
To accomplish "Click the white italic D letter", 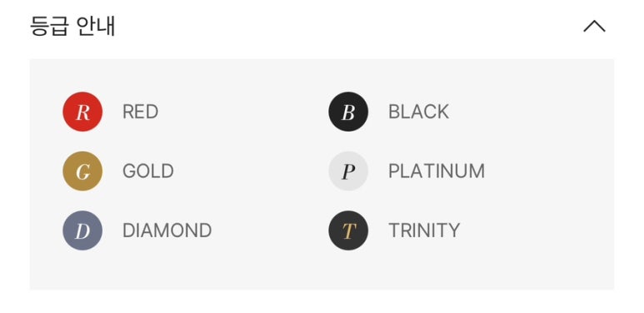I will point(82,231).
